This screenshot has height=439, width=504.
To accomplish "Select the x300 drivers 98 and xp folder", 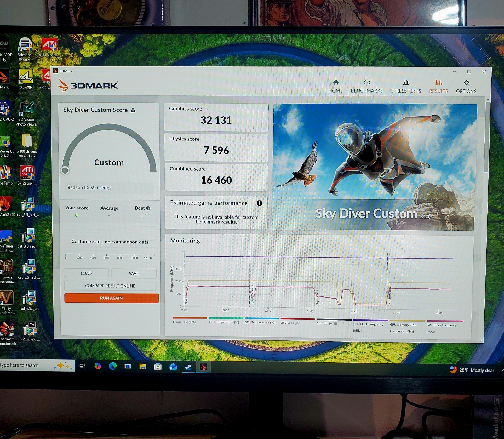I will [x=27, y=146].
